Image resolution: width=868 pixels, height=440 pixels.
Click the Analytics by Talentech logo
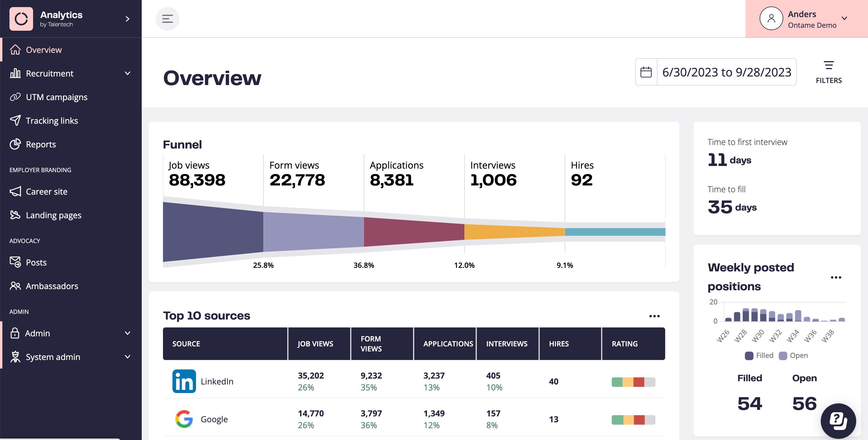click(x=21, y=19)
